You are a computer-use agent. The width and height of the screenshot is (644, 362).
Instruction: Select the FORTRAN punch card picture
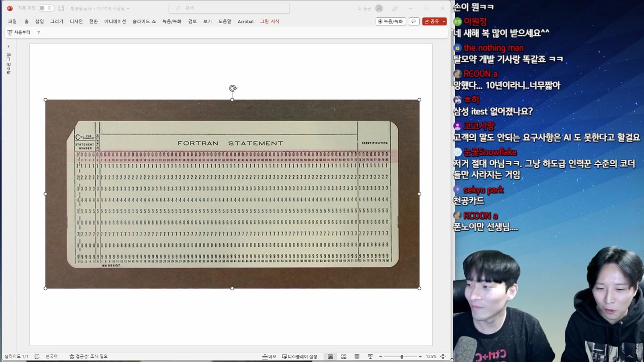pos(232,194)
